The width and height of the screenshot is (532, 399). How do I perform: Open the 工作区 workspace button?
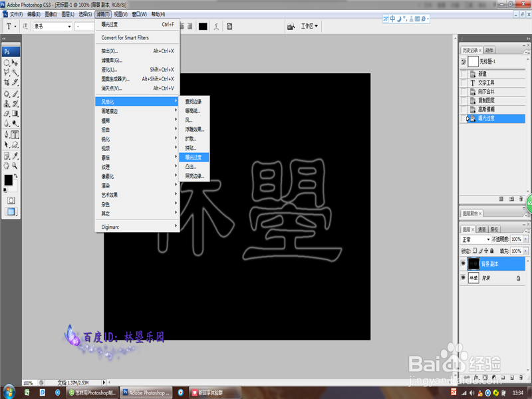(307, 25)
